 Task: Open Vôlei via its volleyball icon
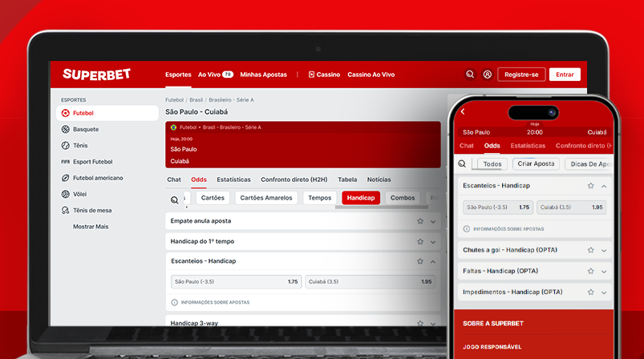(65, 194)
